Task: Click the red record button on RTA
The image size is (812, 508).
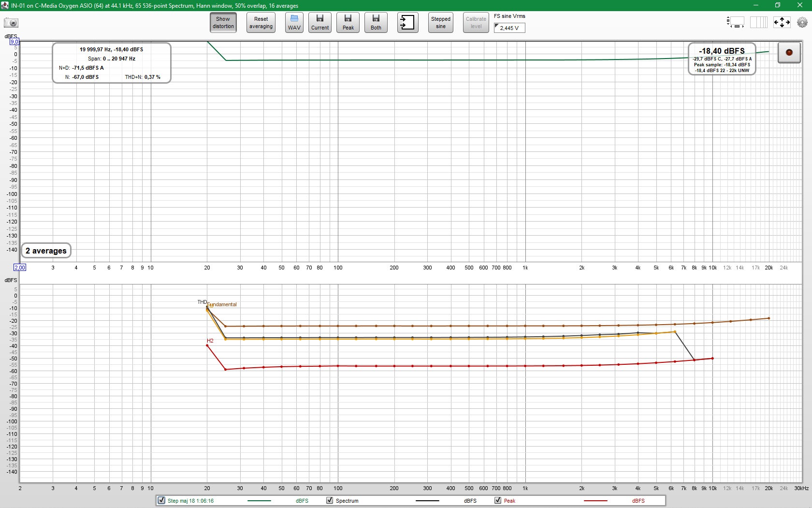Action: point(789,52)
